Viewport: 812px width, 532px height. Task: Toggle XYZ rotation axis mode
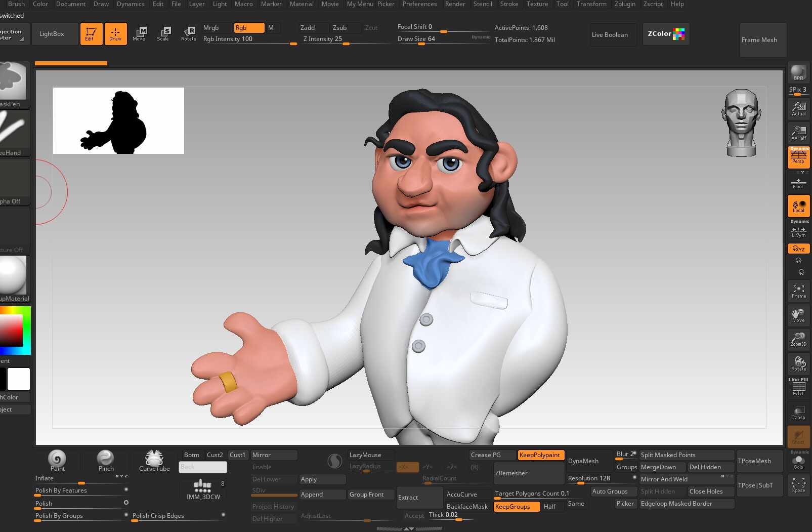pos(798,249)
